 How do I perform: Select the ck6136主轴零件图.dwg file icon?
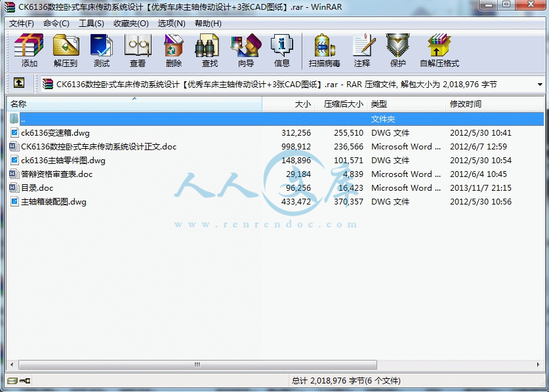14,161
